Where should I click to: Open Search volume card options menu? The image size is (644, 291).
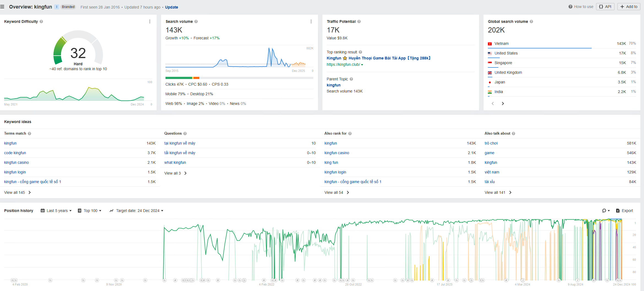(x=311, y=21)
